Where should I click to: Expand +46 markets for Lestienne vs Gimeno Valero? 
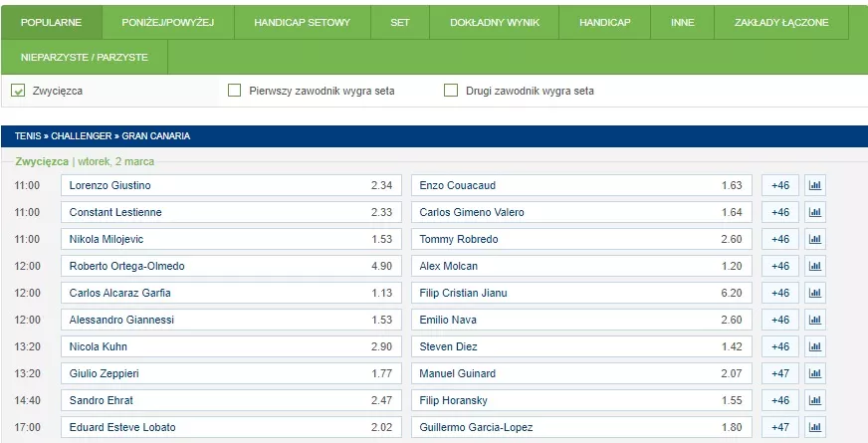(x=780, y=212)
